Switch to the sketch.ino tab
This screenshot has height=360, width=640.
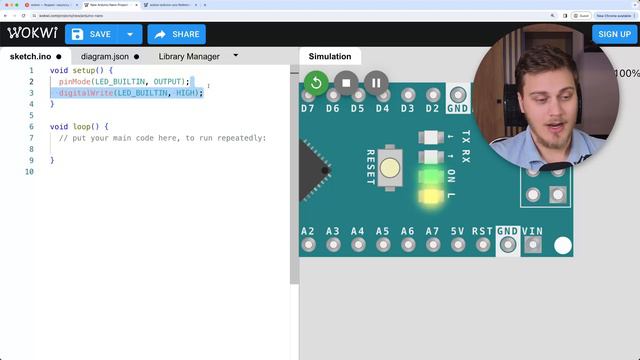click(36, 56)
